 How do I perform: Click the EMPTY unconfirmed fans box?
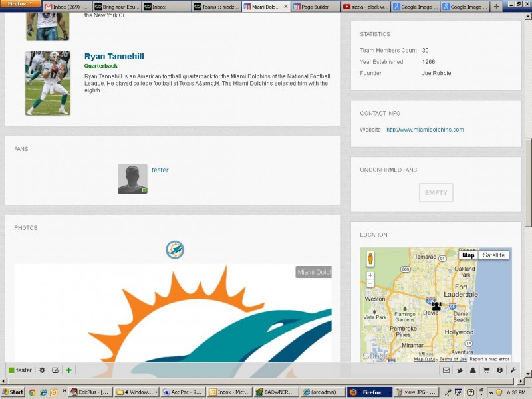pyautogui.click(x=436, y=193)
